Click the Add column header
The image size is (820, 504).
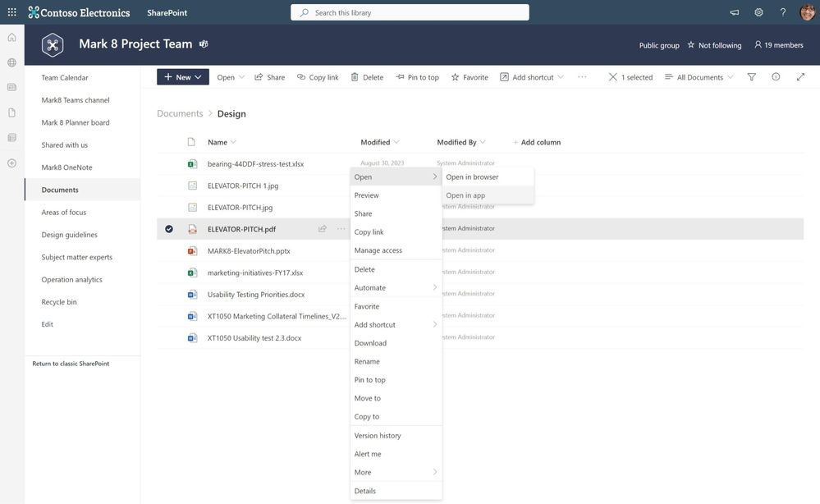coord(537,142)
